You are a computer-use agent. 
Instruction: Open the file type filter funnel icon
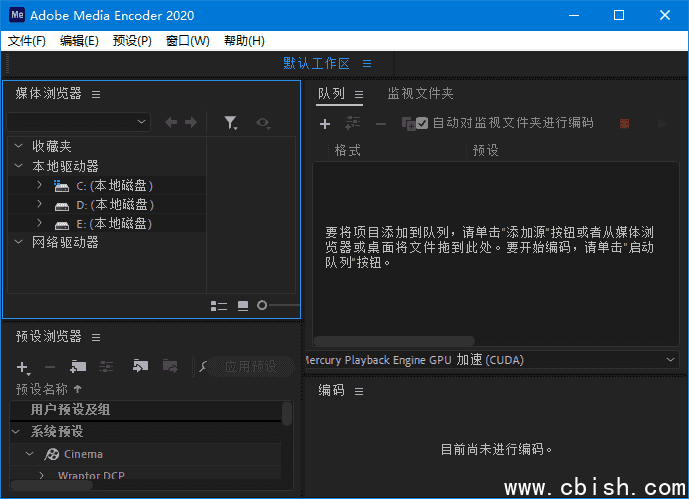231,123
